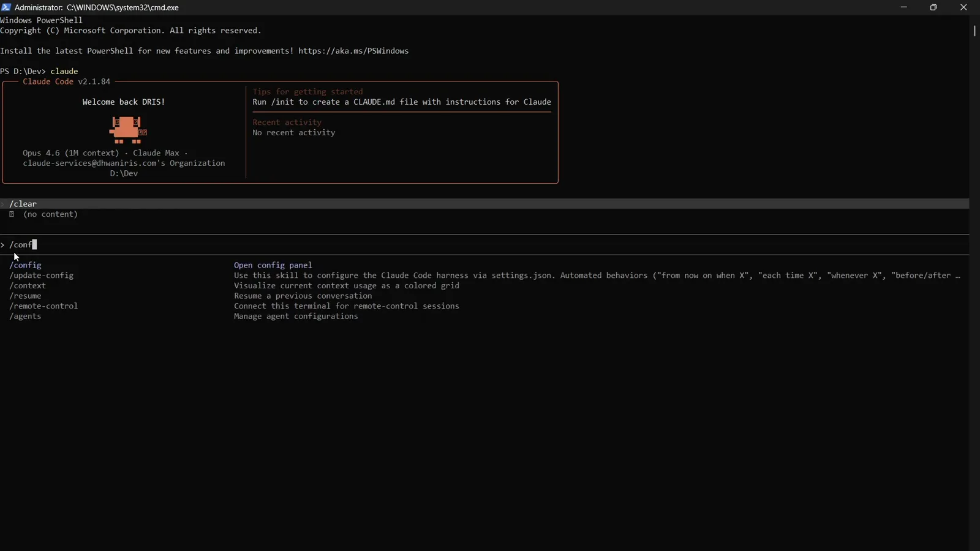Select the /agents command suggestion

point(26,317)
